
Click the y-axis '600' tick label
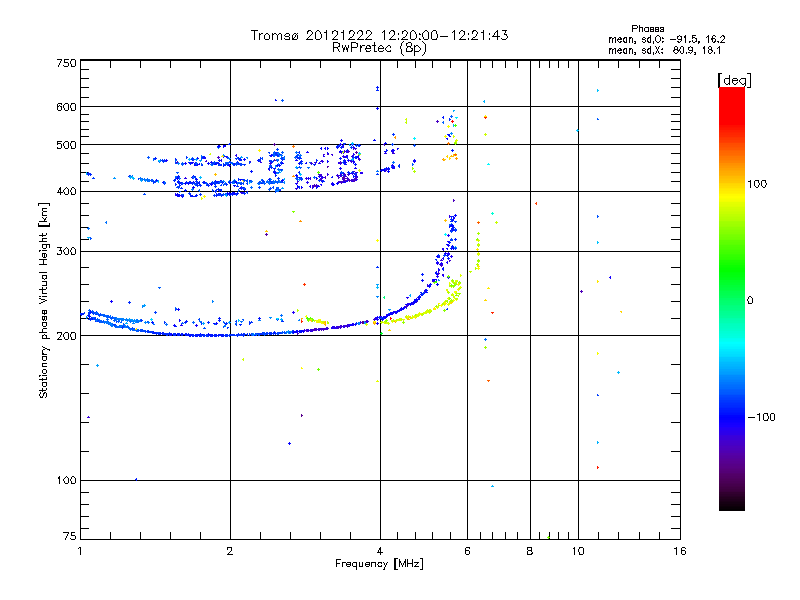click(66, 107)
